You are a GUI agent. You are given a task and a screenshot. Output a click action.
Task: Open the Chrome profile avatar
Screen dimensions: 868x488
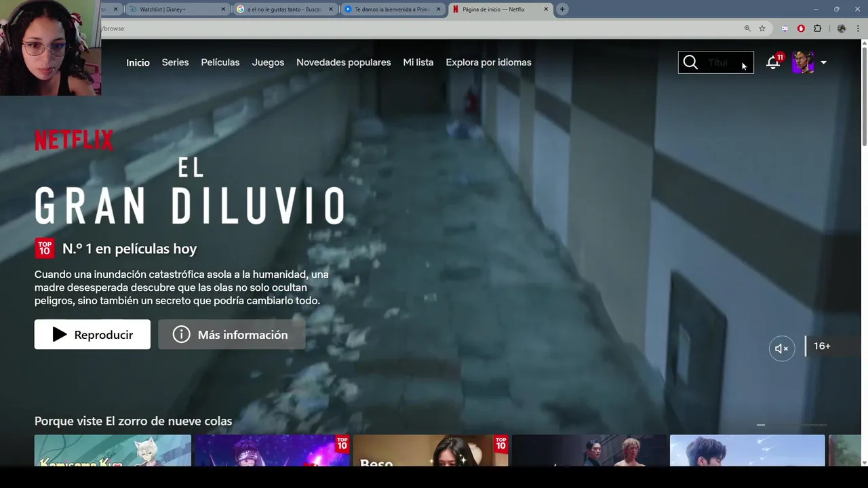pos(842,28)
